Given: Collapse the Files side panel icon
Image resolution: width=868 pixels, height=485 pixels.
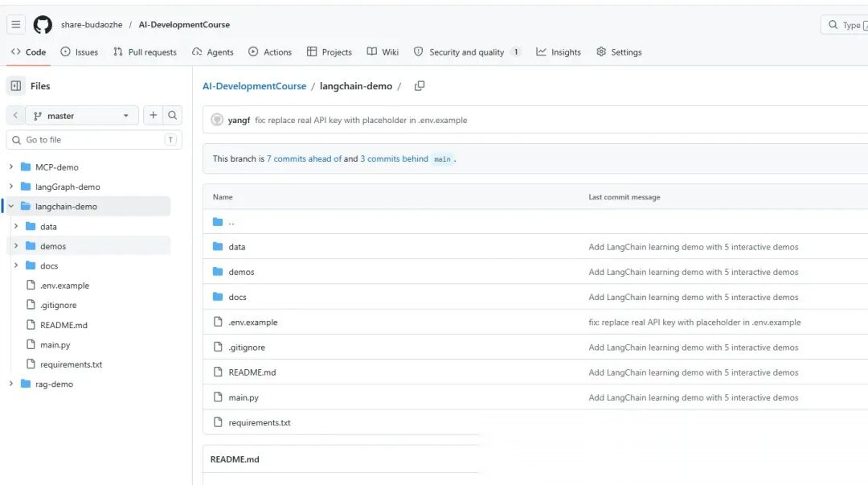Looking at the screenshot, I should (15, 86).
